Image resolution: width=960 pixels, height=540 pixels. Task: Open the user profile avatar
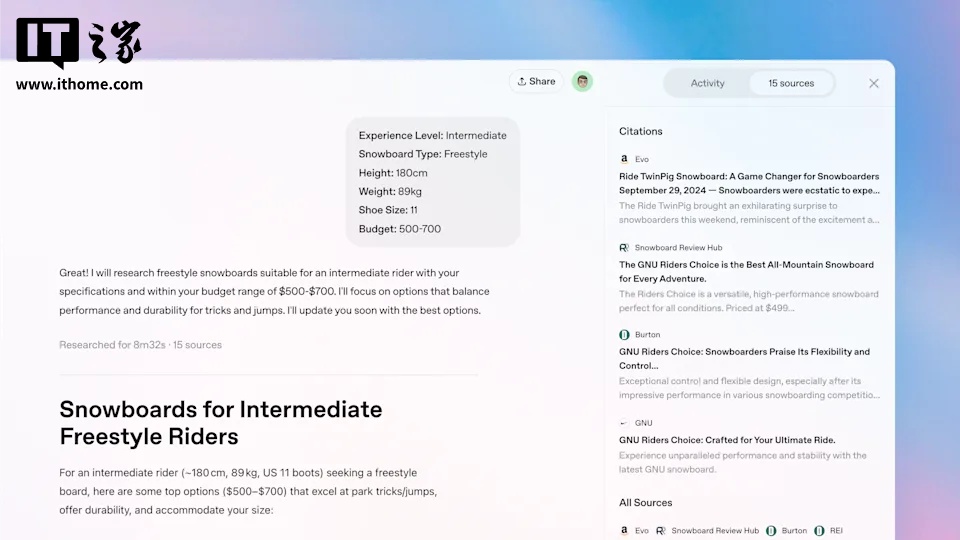[x=582, y=81]
